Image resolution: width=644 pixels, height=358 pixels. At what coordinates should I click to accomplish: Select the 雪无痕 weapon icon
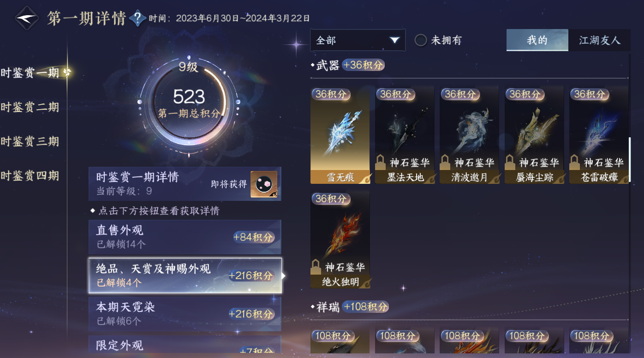(x=340, y=135)
